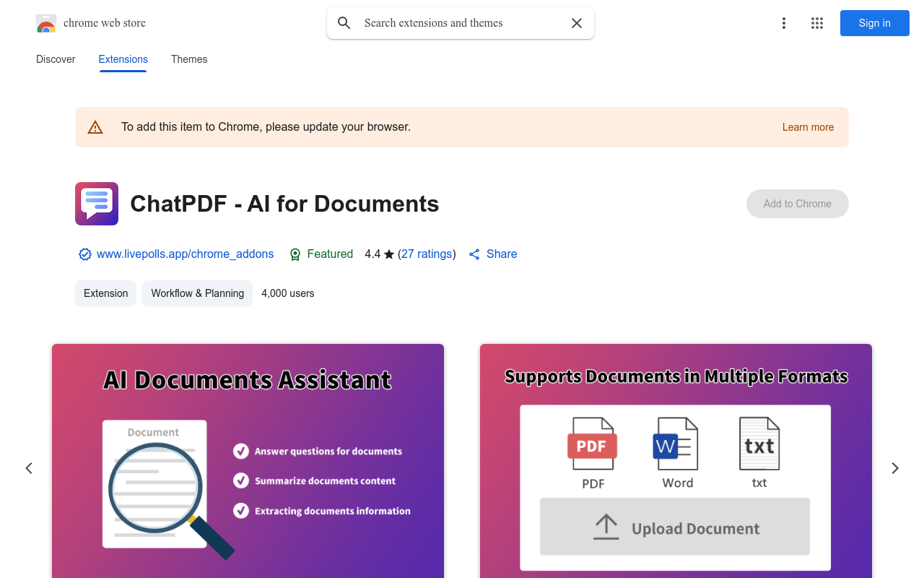The height and width of the screenshot is (578, 924).
Task: Click the Extension category chip
Action: (x=106, y=293)
